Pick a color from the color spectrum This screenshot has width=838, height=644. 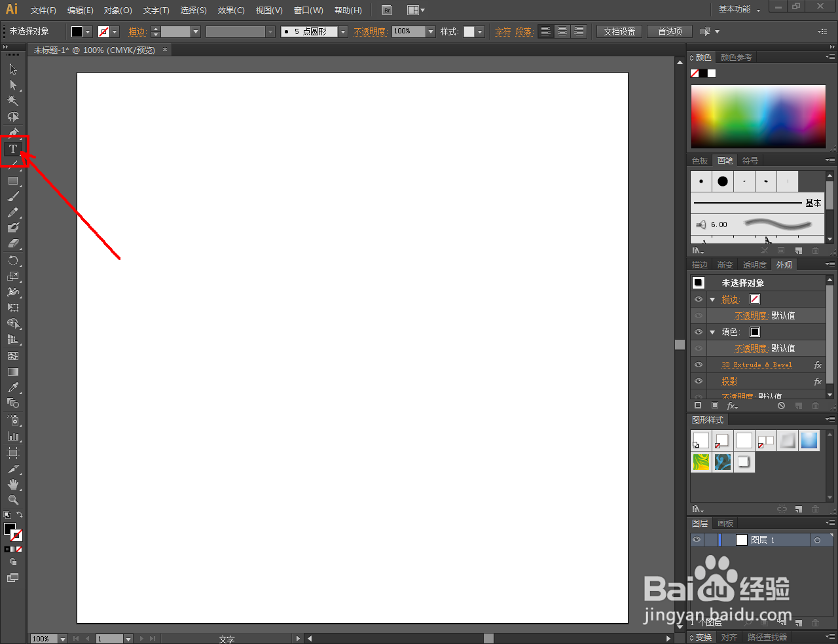pyautogui.click(x=758, y=116)
